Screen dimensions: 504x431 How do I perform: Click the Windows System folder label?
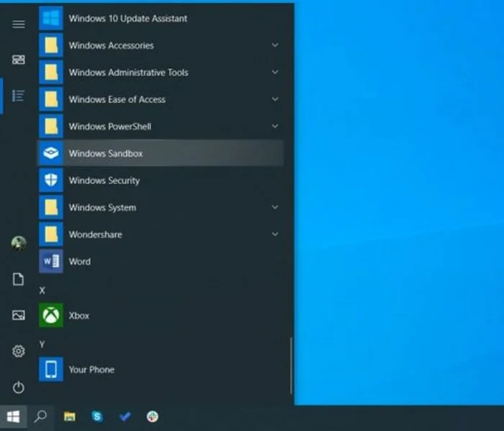(102, 207)
